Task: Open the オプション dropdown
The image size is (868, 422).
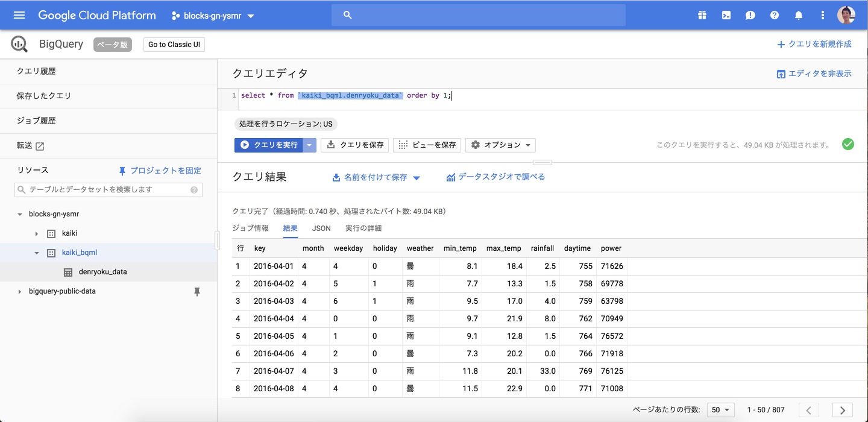Action: click(500, 145)
